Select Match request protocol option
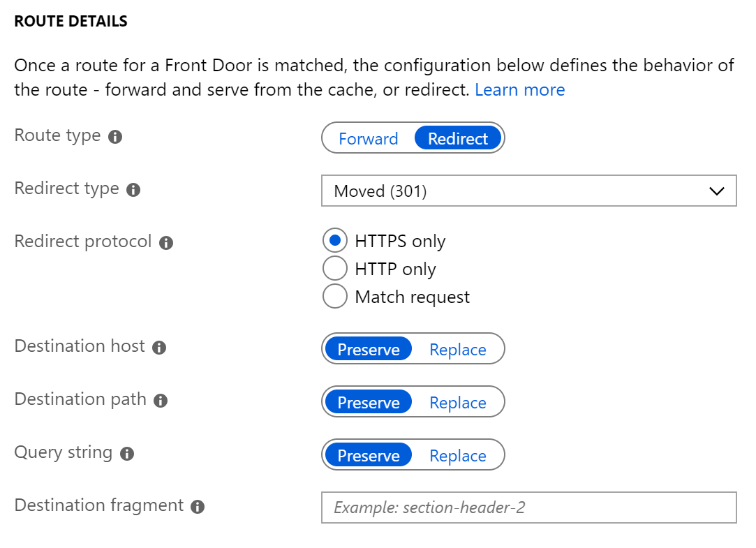Screen dimensions: 756x548 click(335, 296)
